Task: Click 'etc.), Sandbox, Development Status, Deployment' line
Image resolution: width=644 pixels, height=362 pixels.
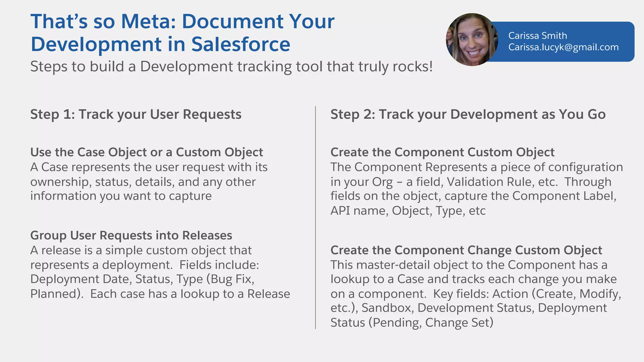Action: [x=469, y=308]
